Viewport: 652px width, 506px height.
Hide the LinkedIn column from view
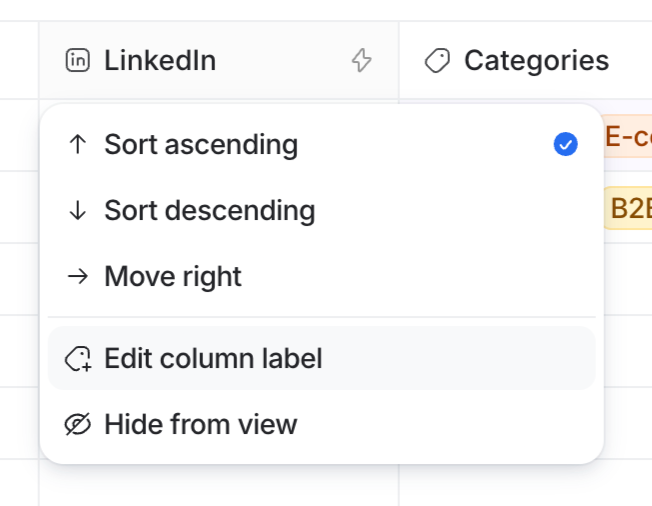pyautogui.click(x=200, y=425)
